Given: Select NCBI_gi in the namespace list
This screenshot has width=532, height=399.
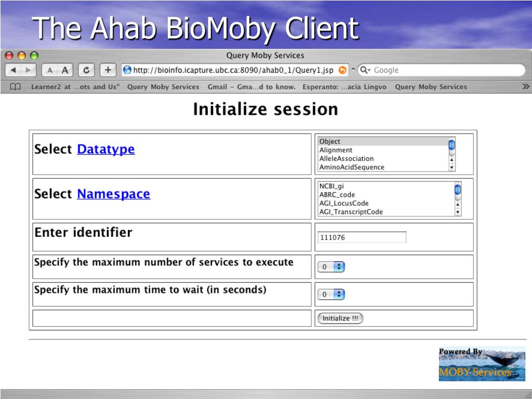Looking at the screenshot, I should [386, 186].
